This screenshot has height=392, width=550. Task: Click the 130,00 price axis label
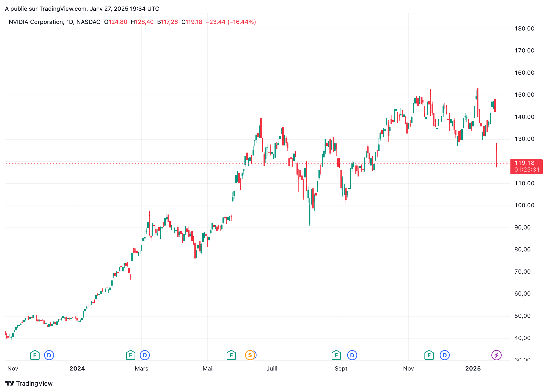coord(524,139)
